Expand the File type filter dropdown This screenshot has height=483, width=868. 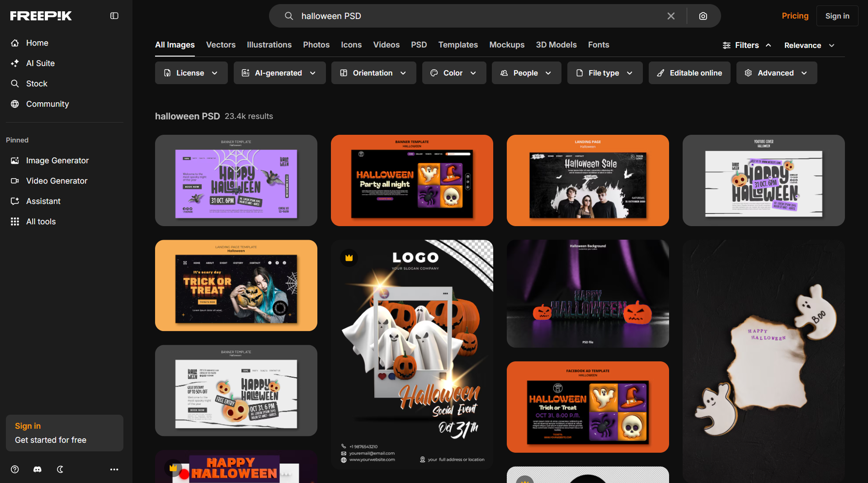pyautogui.click(x=605, y=73)
